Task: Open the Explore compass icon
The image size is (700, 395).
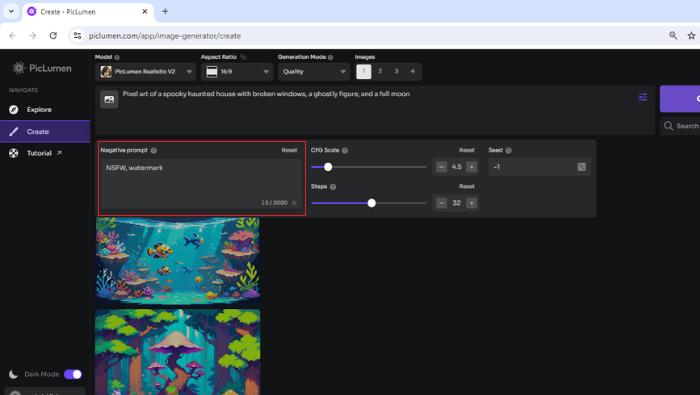Action: tap(14, 109)
